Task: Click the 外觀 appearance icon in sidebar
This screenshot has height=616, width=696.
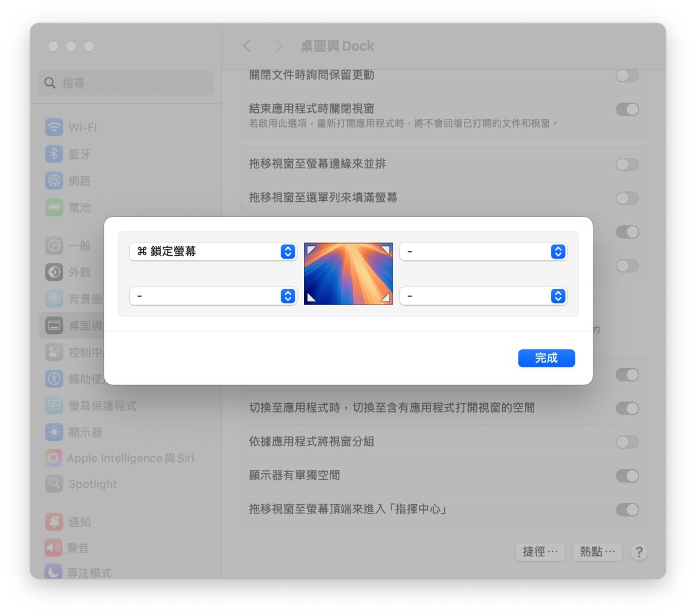Action: pyautogui.click(x=54, y=272)
